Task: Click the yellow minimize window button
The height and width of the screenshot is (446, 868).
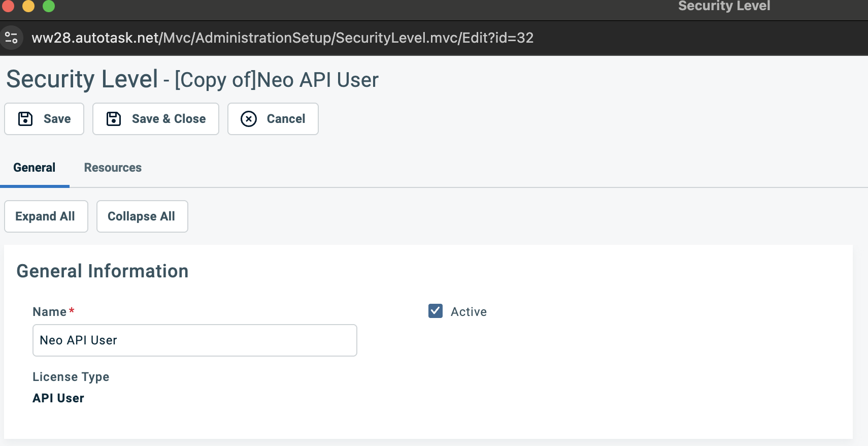Action: click(x=28, y=6)
